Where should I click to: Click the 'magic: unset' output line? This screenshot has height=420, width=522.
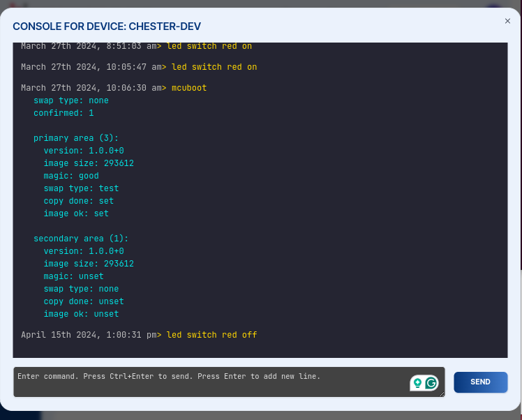point(73,276)
